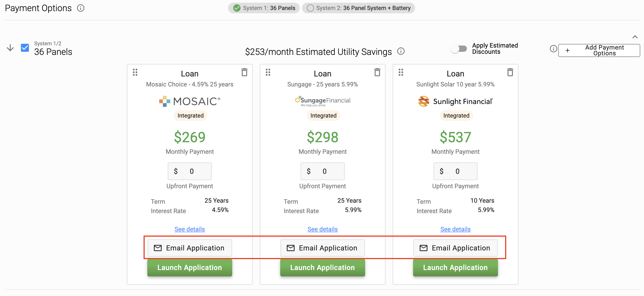Delete the Sungage loan card

point(377,72)
